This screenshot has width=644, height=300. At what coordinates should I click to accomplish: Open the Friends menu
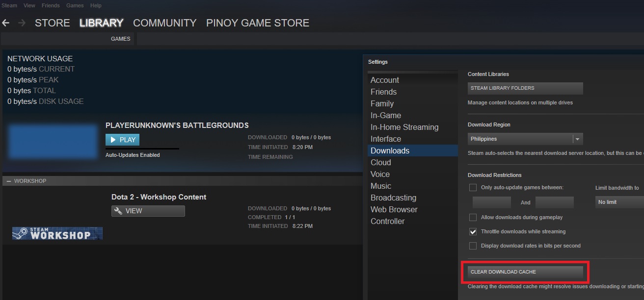pos(51,5)
